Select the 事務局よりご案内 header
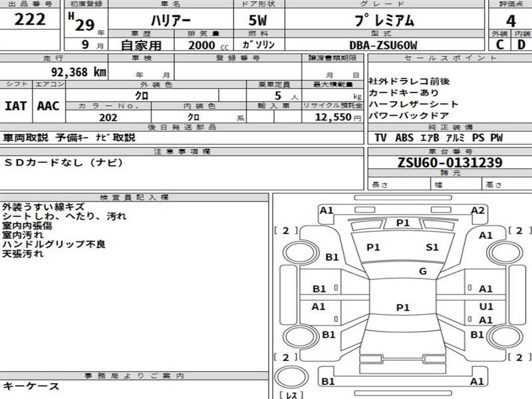The height and width of the screenshot is (399, 532). point(134,376)
